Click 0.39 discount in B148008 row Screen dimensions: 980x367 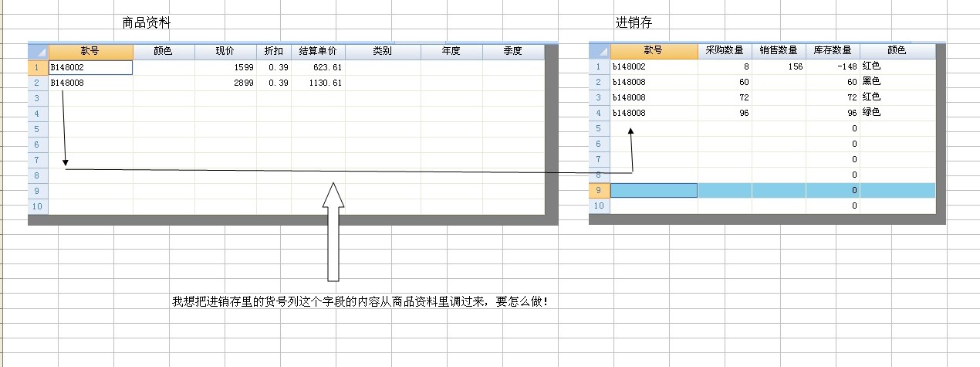coord(274,83)
